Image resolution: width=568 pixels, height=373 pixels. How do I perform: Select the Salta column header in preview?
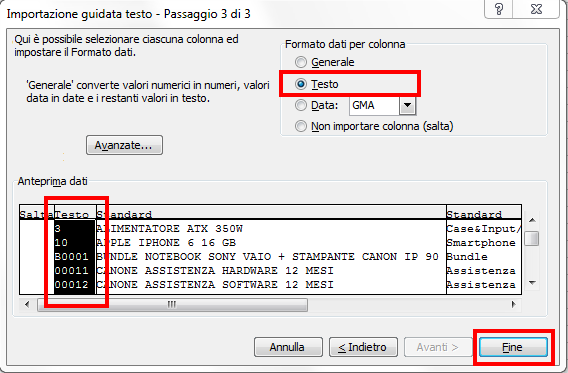coord(37,214)
